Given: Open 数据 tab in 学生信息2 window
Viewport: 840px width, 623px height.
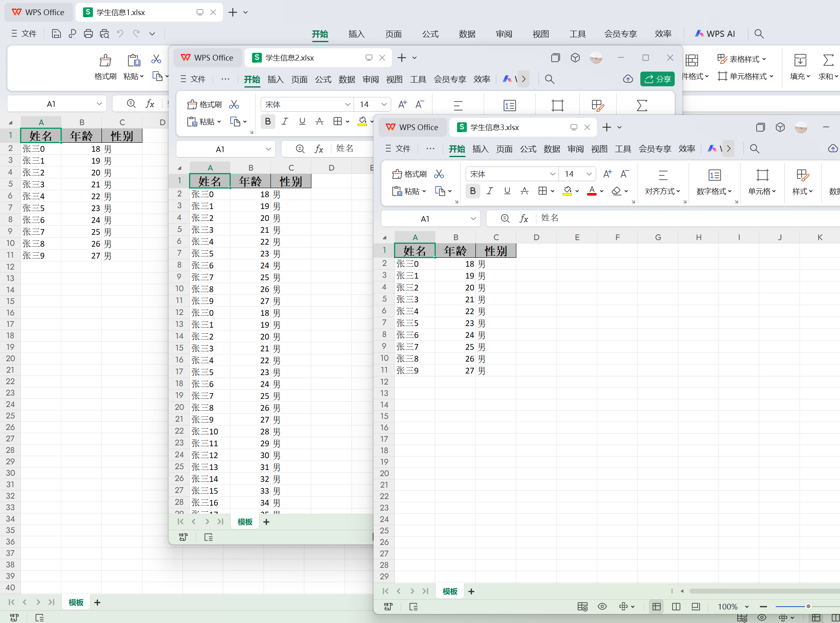Looking at the screenshot, I should click(347, 79).
